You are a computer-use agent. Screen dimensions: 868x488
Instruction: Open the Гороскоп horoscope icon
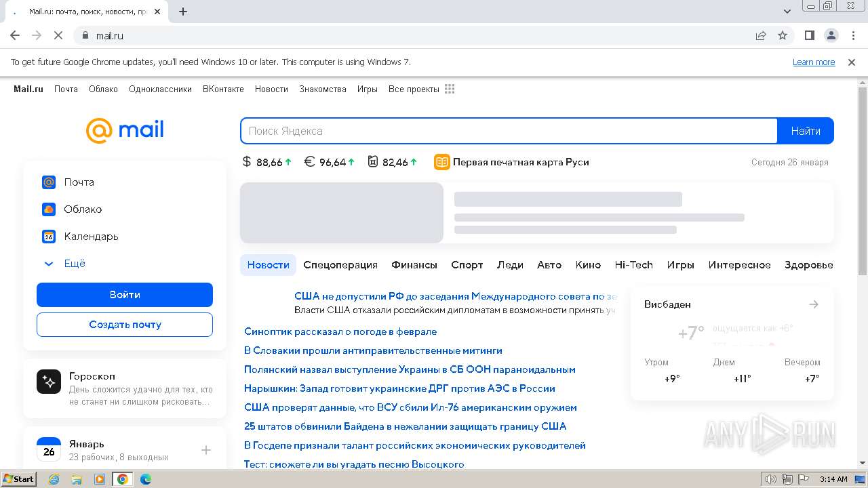coord(49,382)
